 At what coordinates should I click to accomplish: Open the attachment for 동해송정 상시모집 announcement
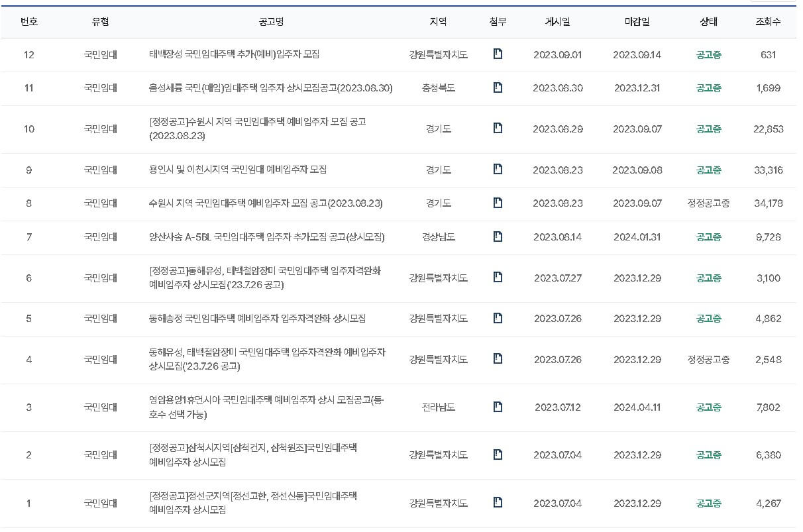[x=498, y=319]
